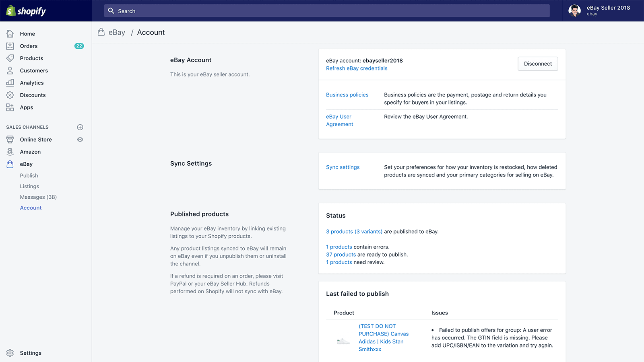Open the Apps section
Viewport: 644px width, 362px height.
click(26, 107)
